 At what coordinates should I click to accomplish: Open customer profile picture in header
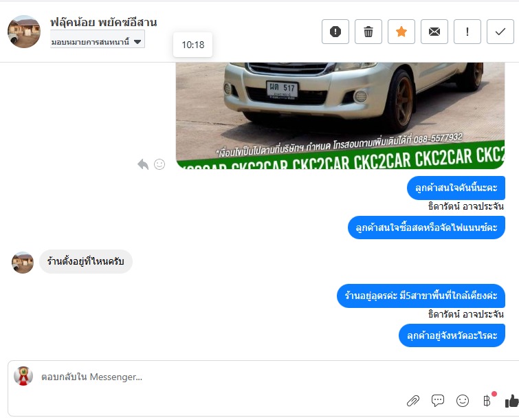[24, 32]
